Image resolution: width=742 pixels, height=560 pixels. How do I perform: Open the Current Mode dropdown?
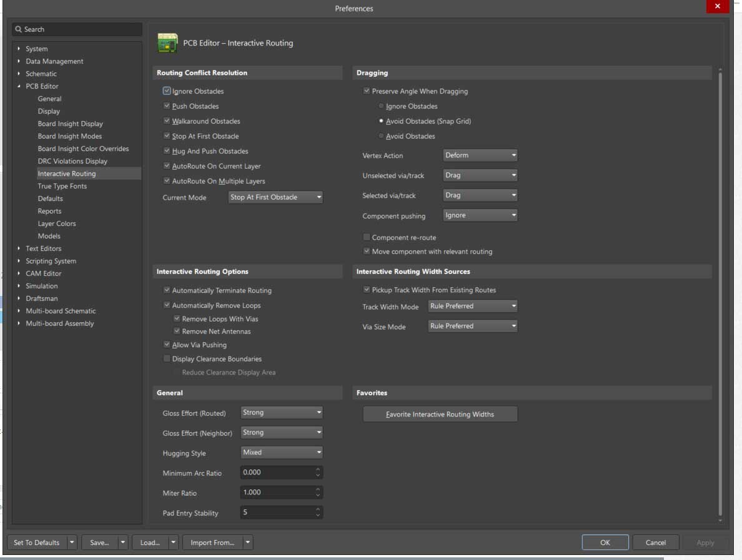tap(275, 197)
